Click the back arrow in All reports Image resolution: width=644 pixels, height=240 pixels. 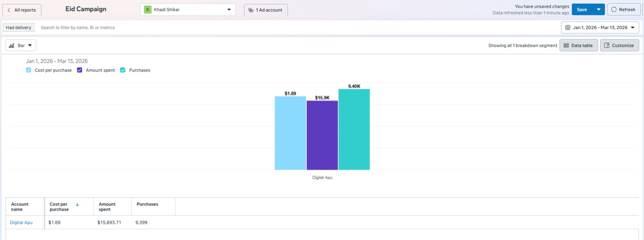[9, 10]
